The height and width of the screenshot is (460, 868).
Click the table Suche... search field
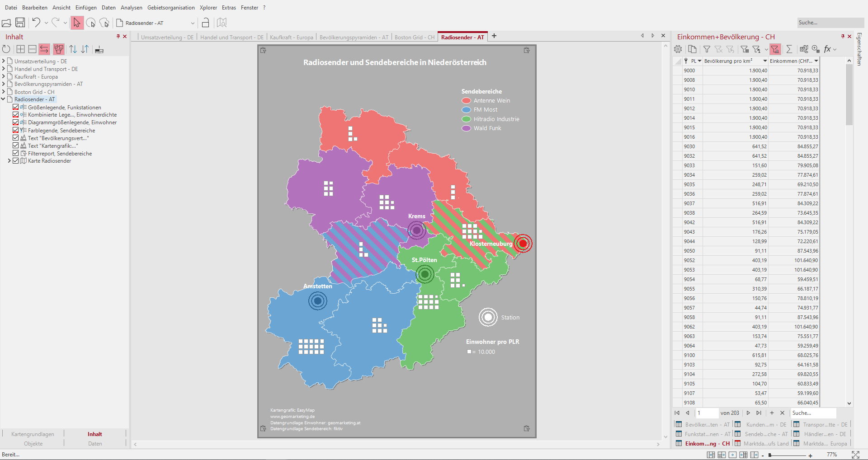click(813, 413)
